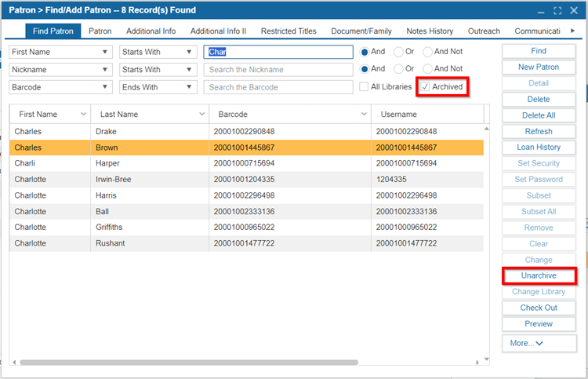Open the Restricted Titles tab
The width and height of the screenshot is (588, 379).
click(x=289, y=31)
